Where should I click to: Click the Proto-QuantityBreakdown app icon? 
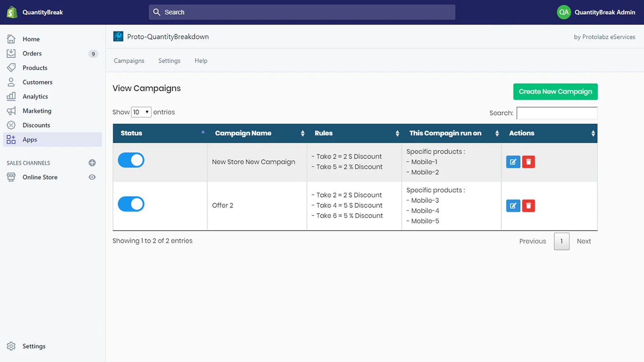pos(118,37)
